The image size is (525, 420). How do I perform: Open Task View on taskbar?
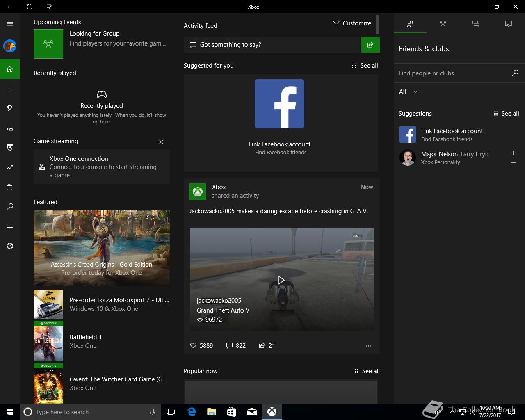(x=171, y=412)
